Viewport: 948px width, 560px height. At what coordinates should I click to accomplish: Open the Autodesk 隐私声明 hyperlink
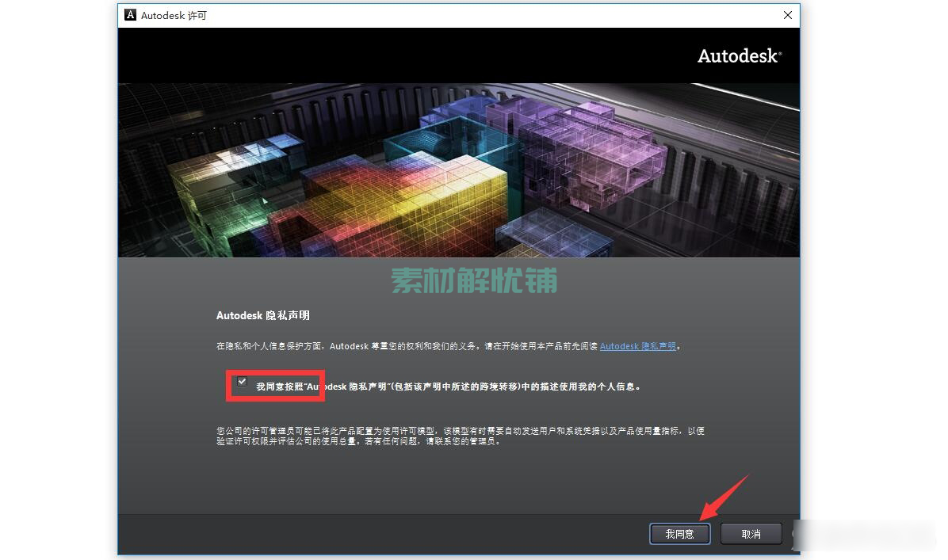coord(638,346)
